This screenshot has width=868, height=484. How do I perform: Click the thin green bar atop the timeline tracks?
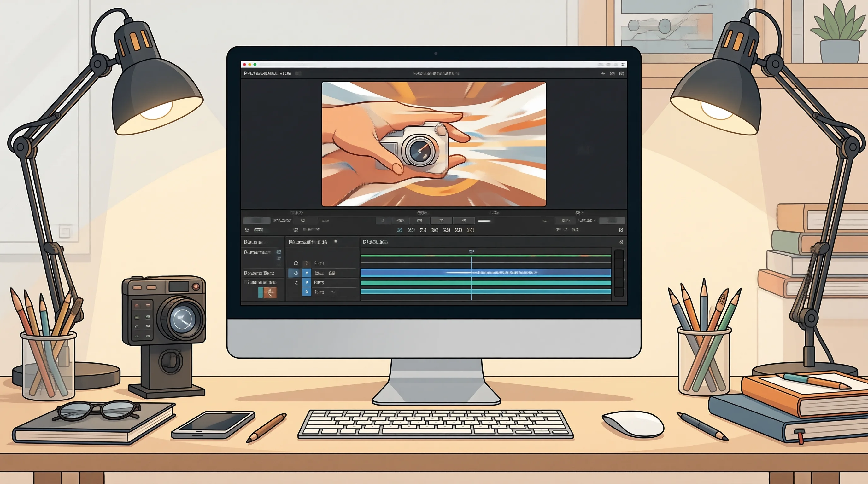(485, 256)
